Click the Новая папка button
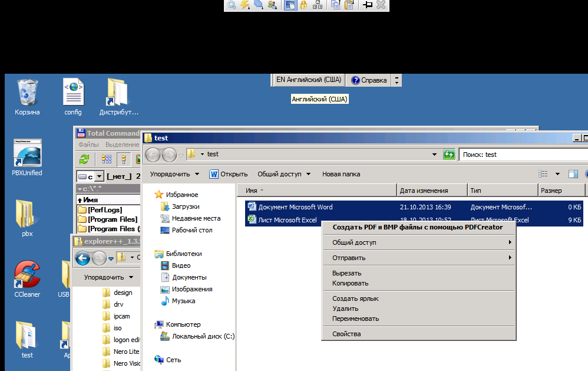588x371 pixels. point(341,174)
